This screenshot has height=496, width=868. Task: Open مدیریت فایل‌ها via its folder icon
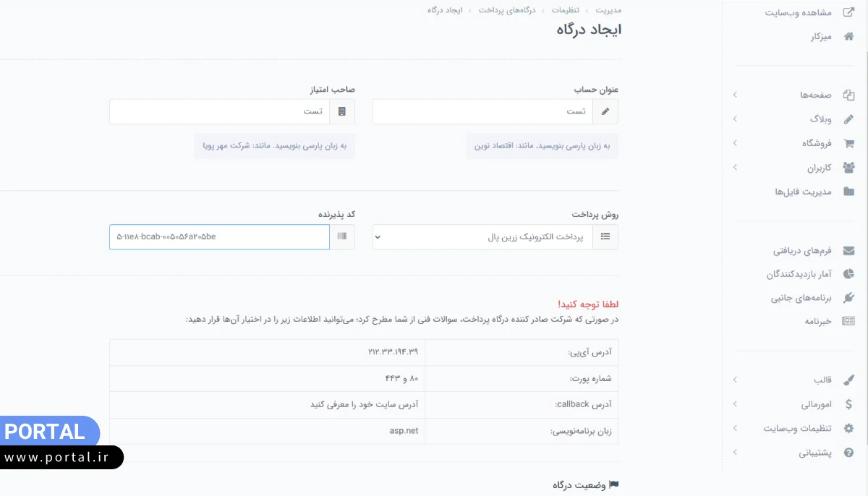[851, 191]
